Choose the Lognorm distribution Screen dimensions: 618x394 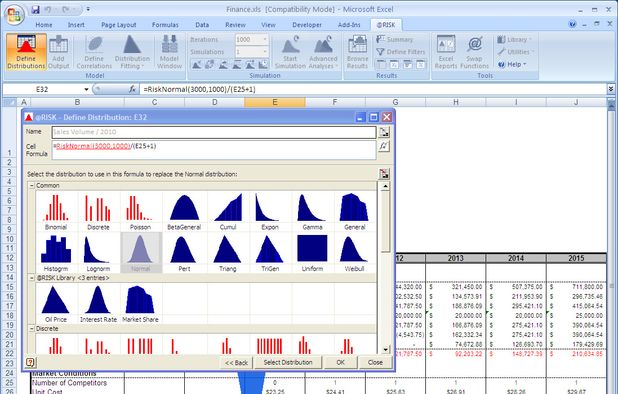click(98, 253)
